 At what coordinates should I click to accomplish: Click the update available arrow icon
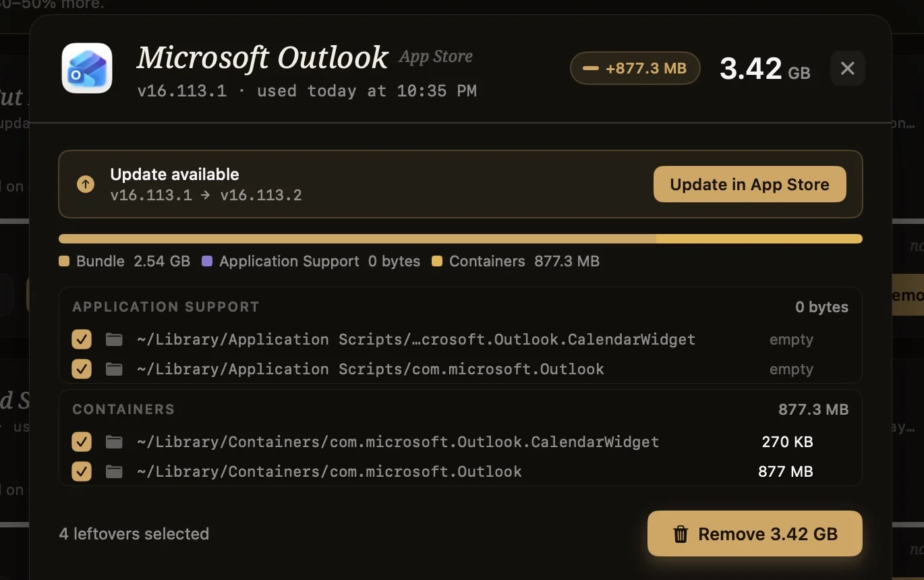[x=86, y=184]
